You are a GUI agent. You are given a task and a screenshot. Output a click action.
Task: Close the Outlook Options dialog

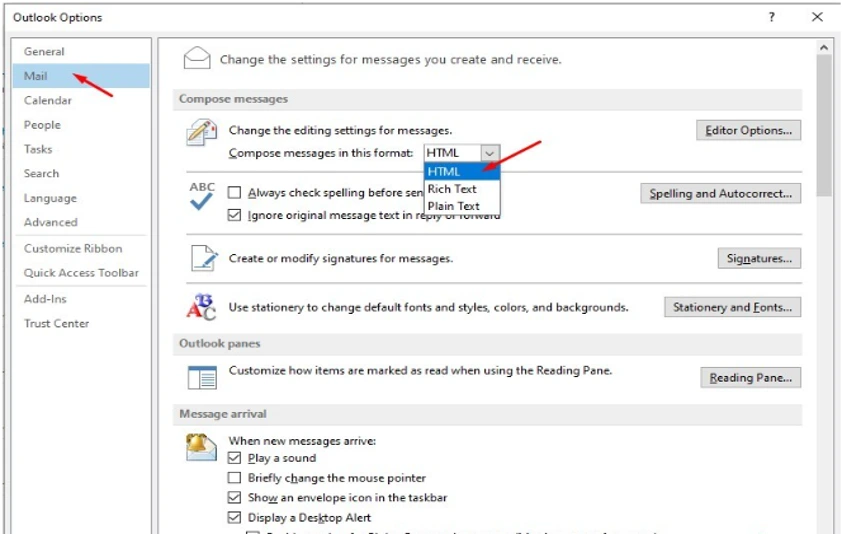tap(817, 17)
